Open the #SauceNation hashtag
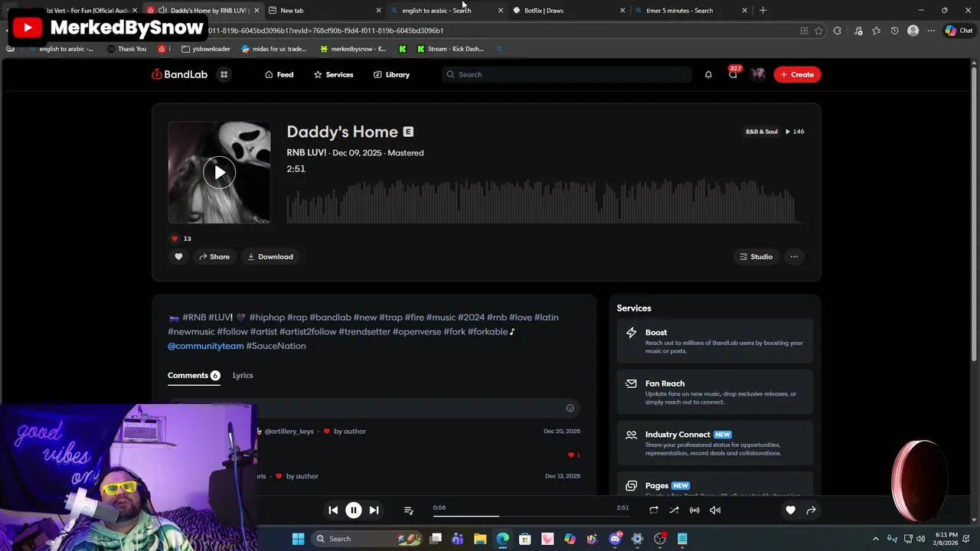 pos(276,346)
